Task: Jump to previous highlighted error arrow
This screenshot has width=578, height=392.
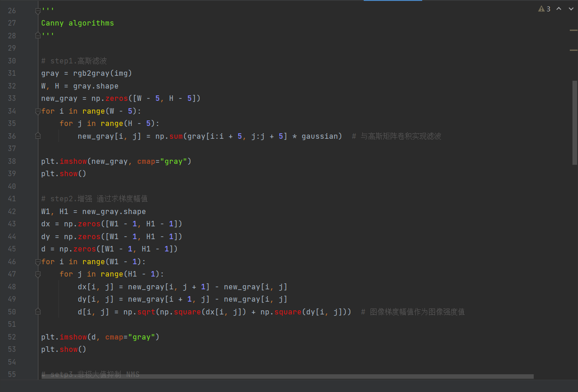Action: tap(559, 9)
